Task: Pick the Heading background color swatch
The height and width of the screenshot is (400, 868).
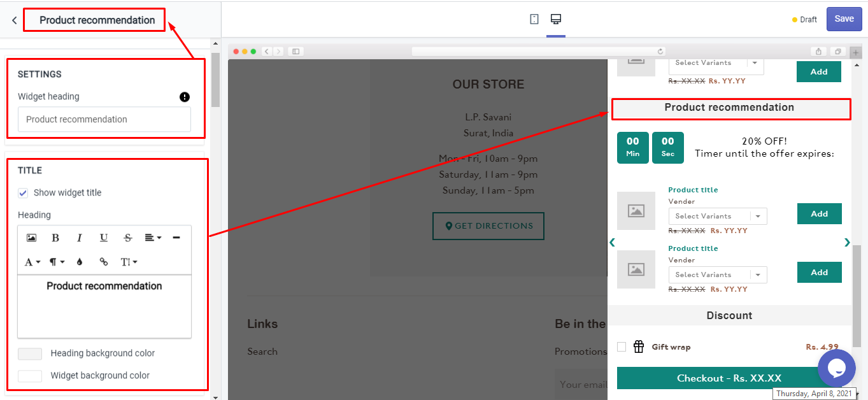Action: click(30, 354)
